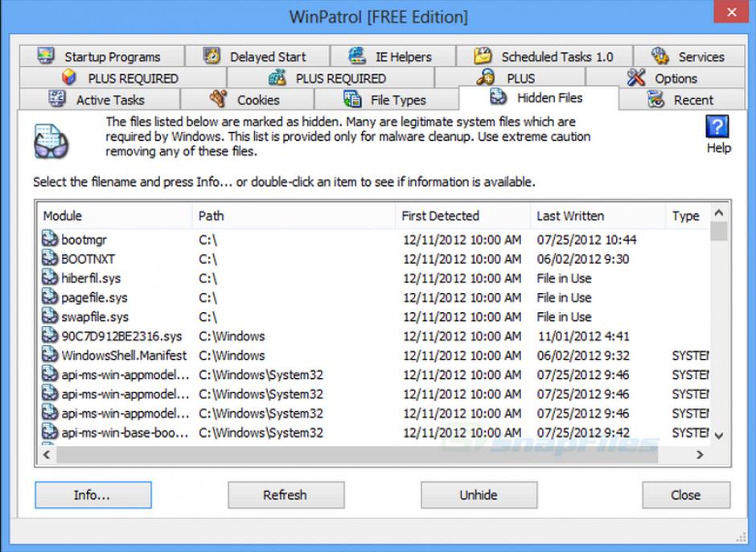This screenshot has height=552, width=756.
Task: Click the hiberfil.sys file icon
Action: tap(50, 278)
